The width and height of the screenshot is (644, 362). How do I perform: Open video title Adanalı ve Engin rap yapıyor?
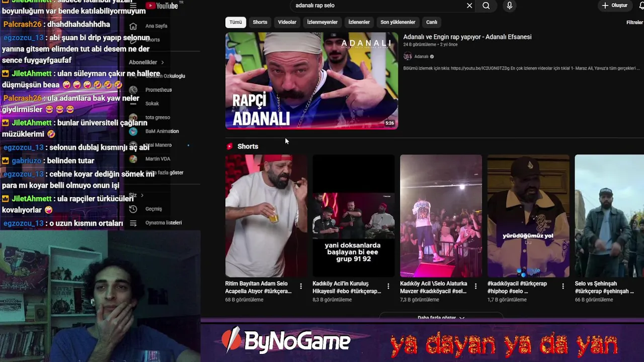[467, 37]
